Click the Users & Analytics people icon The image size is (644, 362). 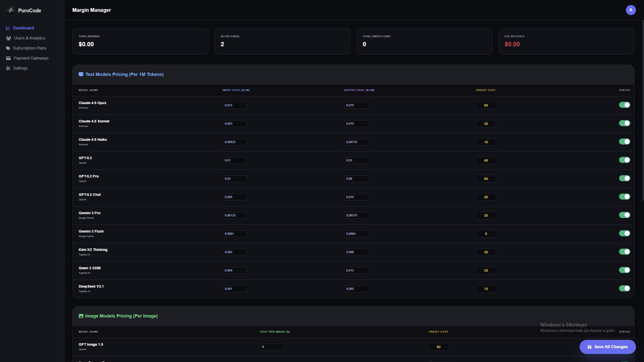[9, 38]
